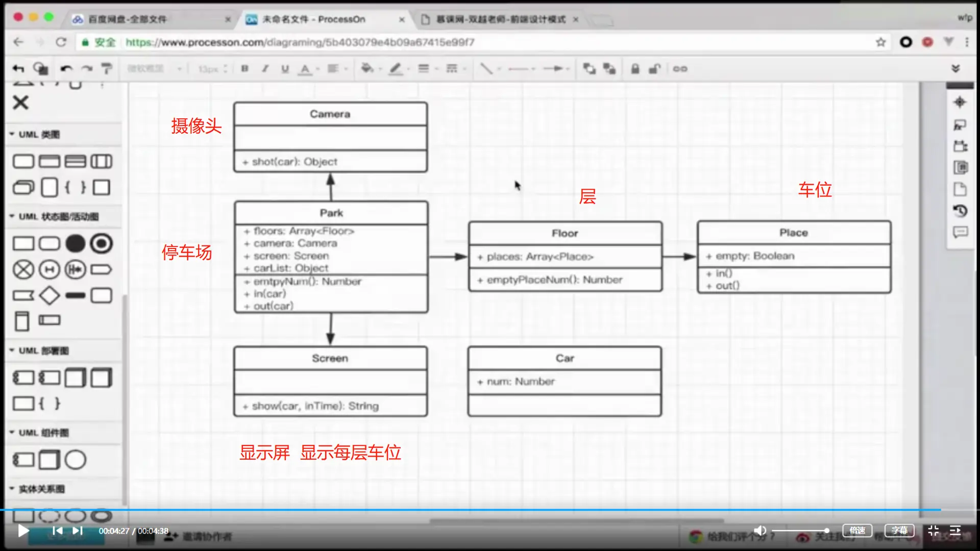Click the undo arrow in toolbar
The image size is (980, 551).
tap(66, 68)
